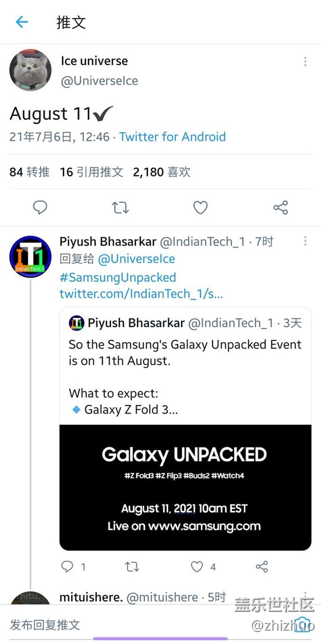Tap the back arrow in header
The height and width of the screenshot is (644, 321).
22,22
